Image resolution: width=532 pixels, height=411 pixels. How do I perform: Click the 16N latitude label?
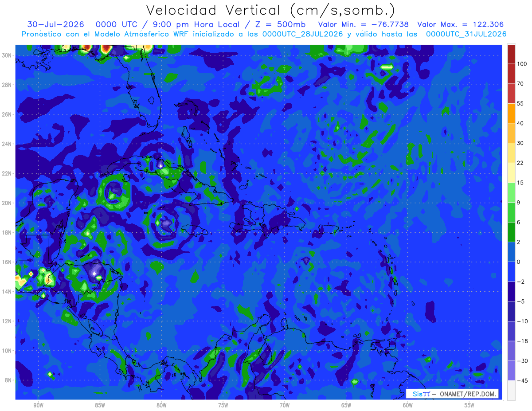7,262
